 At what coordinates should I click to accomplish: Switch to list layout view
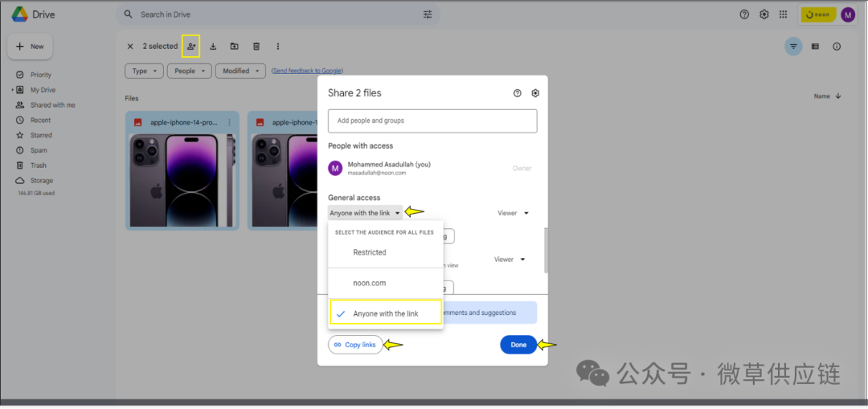[815, 47]
